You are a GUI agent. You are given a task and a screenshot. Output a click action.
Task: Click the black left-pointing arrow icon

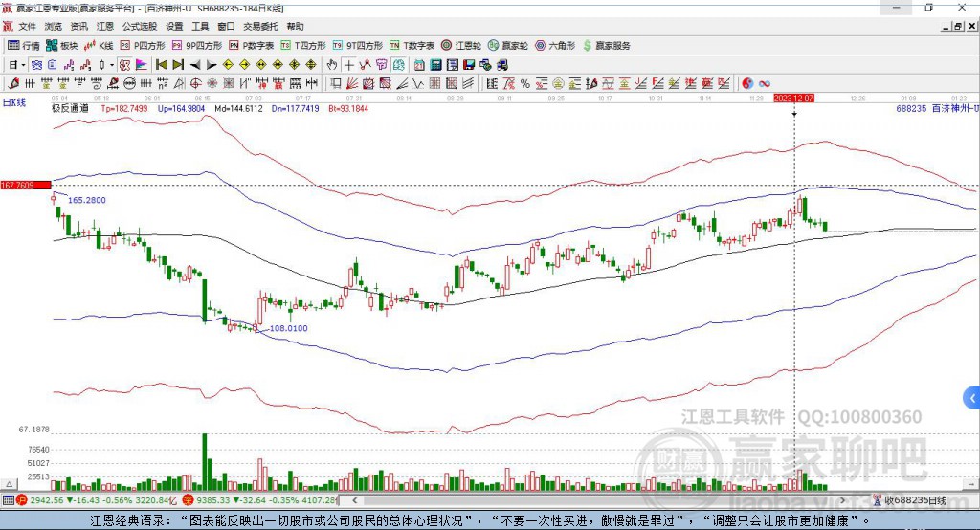tap(195, 65)
